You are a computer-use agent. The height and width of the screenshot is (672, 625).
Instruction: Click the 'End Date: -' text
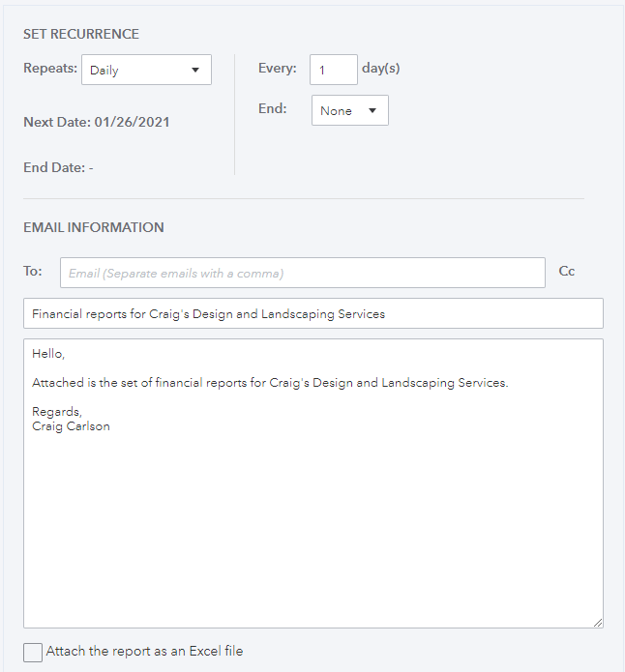[58, 167]
